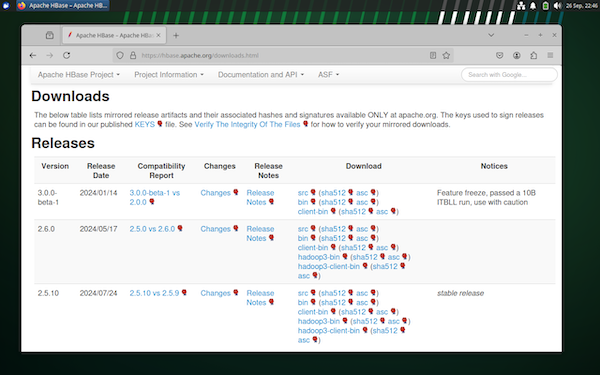Open the 3.0.0-beta-1 vs 2.0.0 compatibility report
600x375 pixels.
tap(155, 197)
